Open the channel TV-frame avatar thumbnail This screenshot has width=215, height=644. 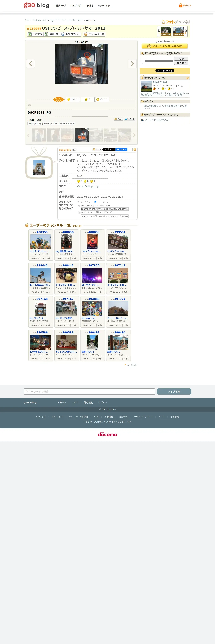39,168
